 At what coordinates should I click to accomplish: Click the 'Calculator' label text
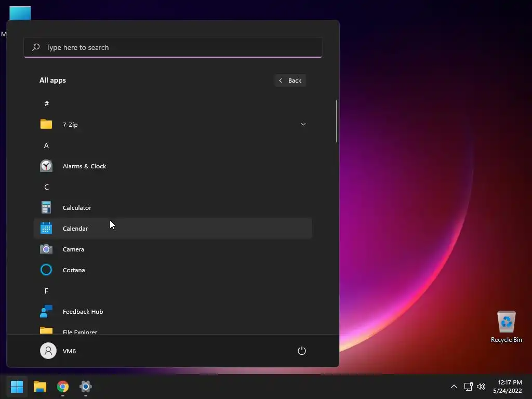[x=77, y=208]
